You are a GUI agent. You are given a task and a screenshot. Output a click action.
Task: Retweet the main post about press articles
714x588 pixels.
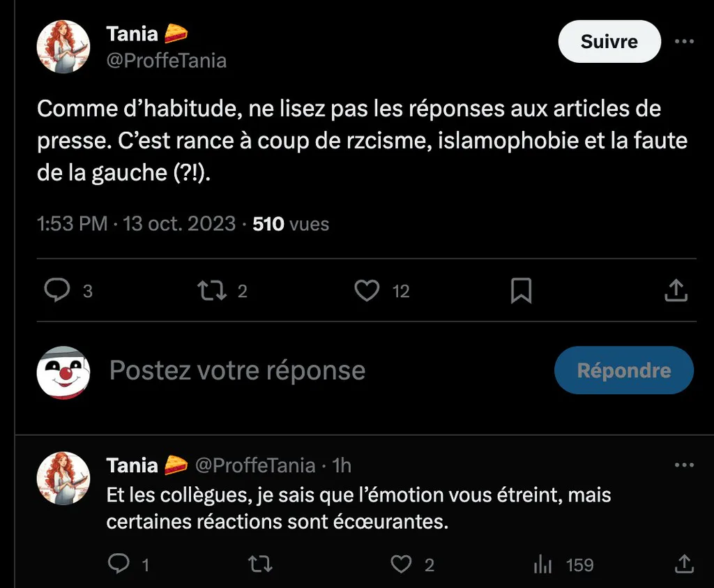point(212,290)
